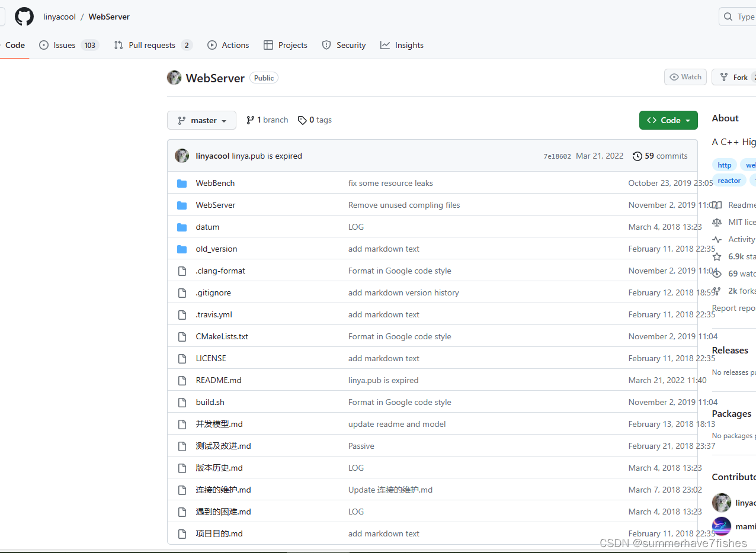Click the commit history clock icon
The height and width of the screenshot is (553, 756).
(x=638, y=156)
